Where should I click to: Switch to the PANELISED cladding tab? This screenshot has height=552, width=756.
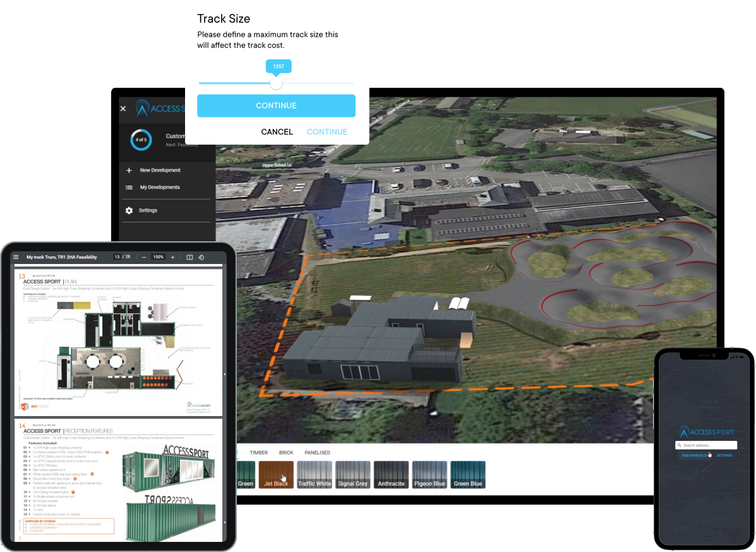(x=317, y=453)
